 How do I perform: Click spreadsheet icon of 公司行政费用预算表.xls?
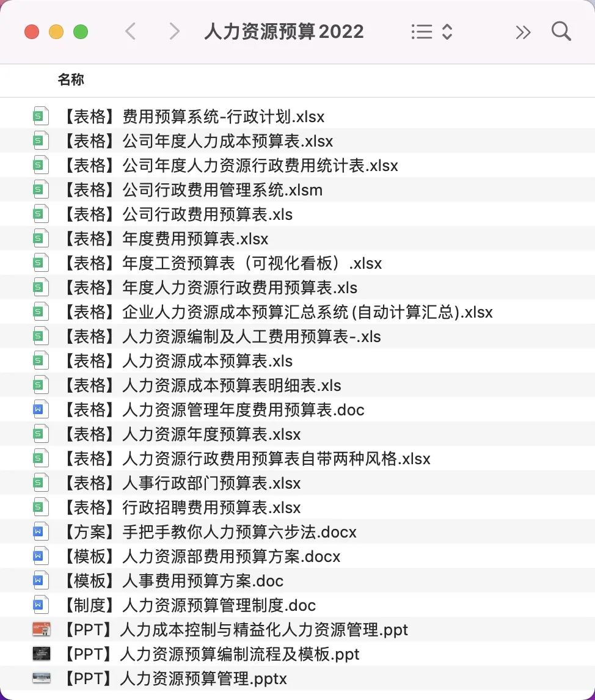[40, 214]
